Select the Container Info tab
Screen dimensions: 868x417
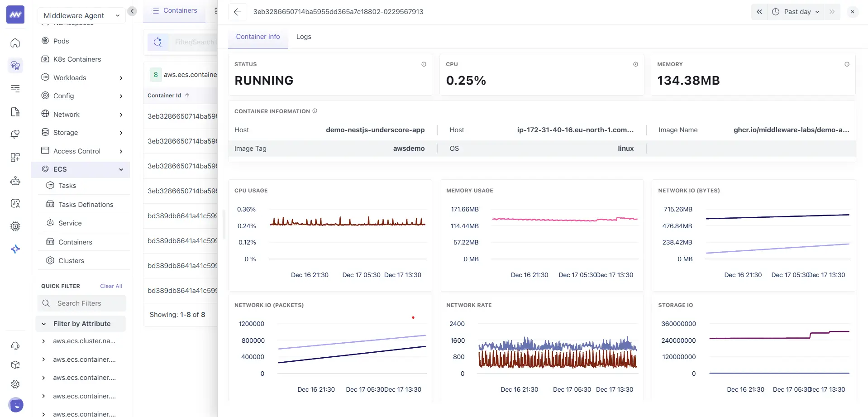click(258, 37)
